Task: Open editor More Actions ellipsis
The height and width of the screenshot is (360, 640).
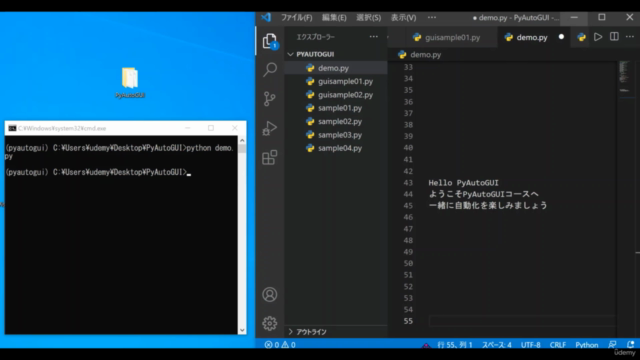Action: pyautogui.click(x=630, y=37)
